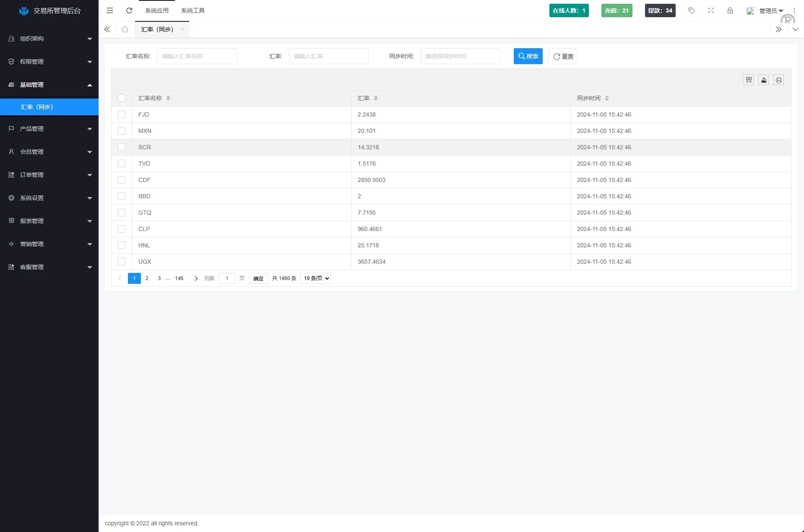Click the 重置 reset button
The width and height of the screenshot is (804, 532).
coord(562,56)
